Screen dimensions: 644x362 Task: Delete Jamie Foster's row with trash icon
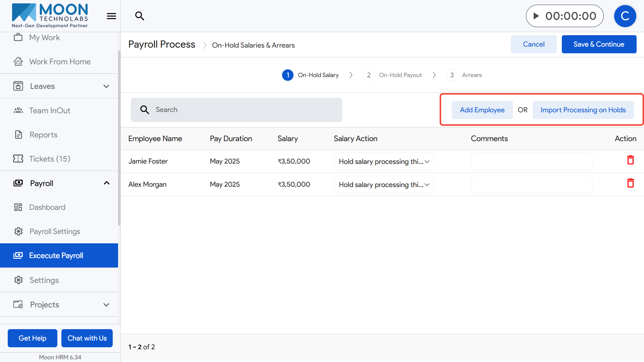pyautogui.click(x=630, y=160)
